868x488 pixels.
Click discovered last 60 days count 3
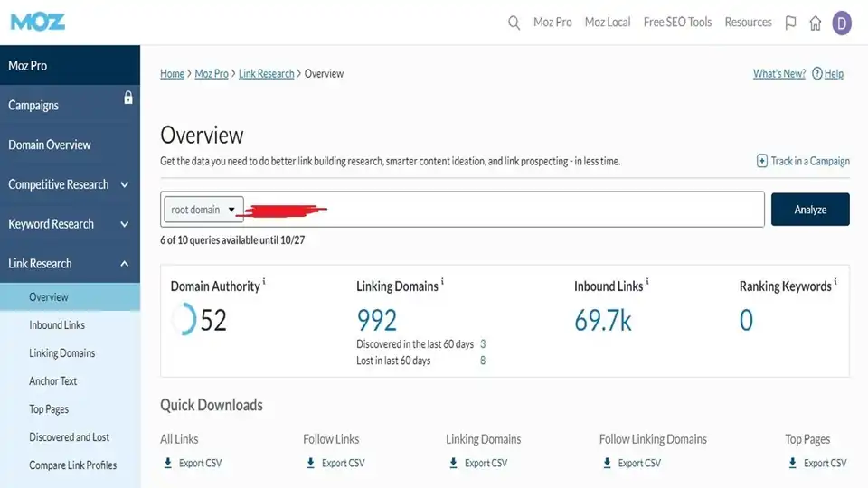(483, 344)
